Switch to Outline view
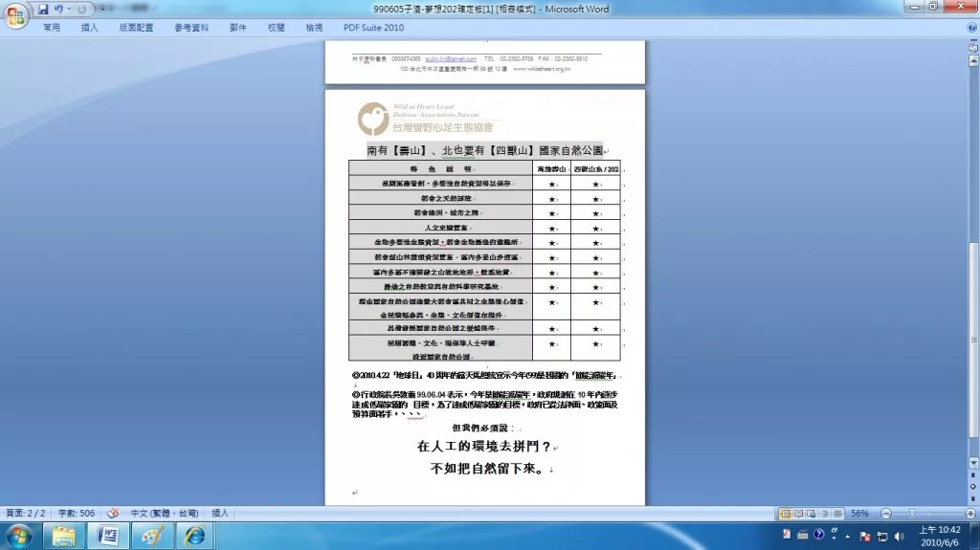980x550 pixels. [824, 513]
